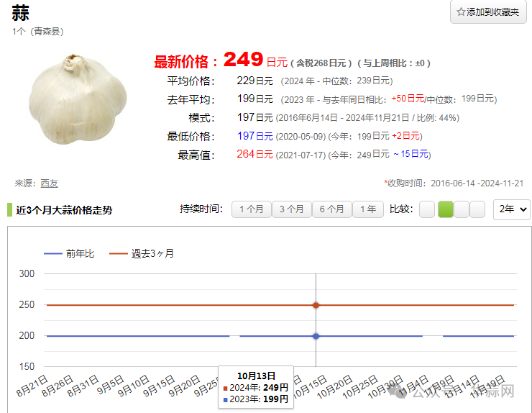
Task: Click the orange data point at 250
Action: tap(316, 305)
